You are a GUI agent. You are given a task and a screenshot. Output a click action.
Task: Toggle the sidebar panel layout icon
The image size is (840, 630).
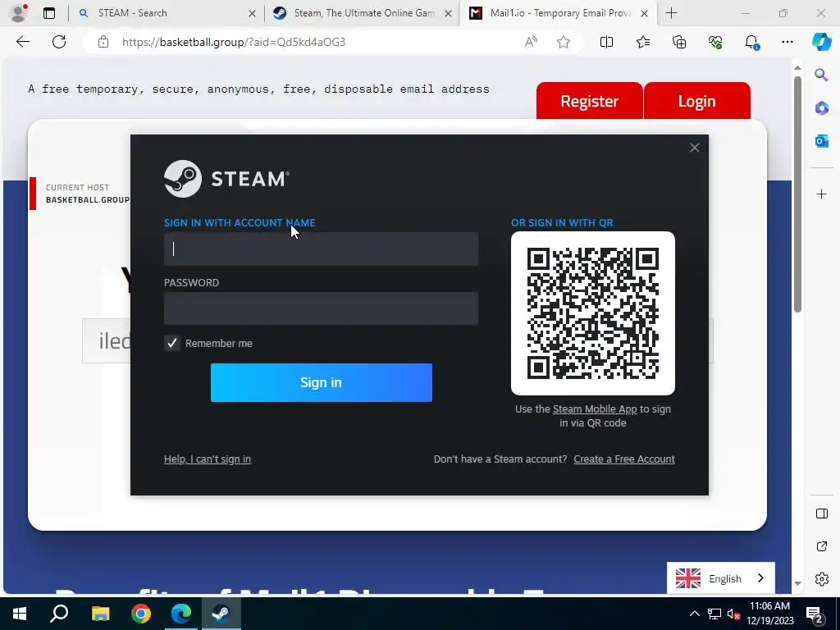pyautogui.click(x=821, y=514)
